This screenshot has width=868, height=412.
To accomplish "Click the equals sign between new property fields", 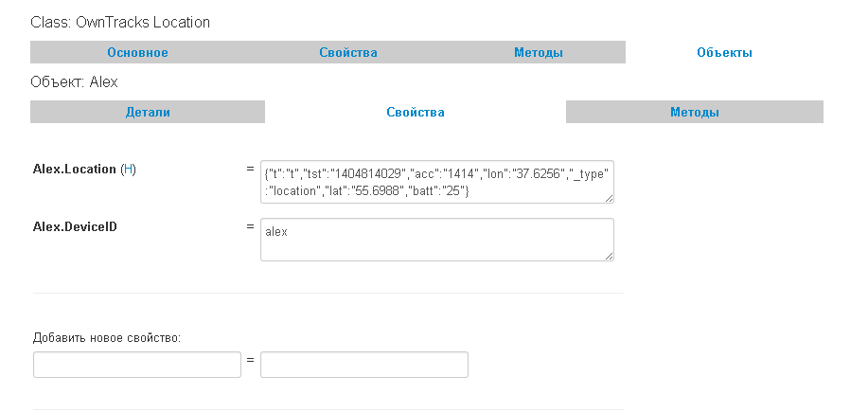I will point(251,361).
